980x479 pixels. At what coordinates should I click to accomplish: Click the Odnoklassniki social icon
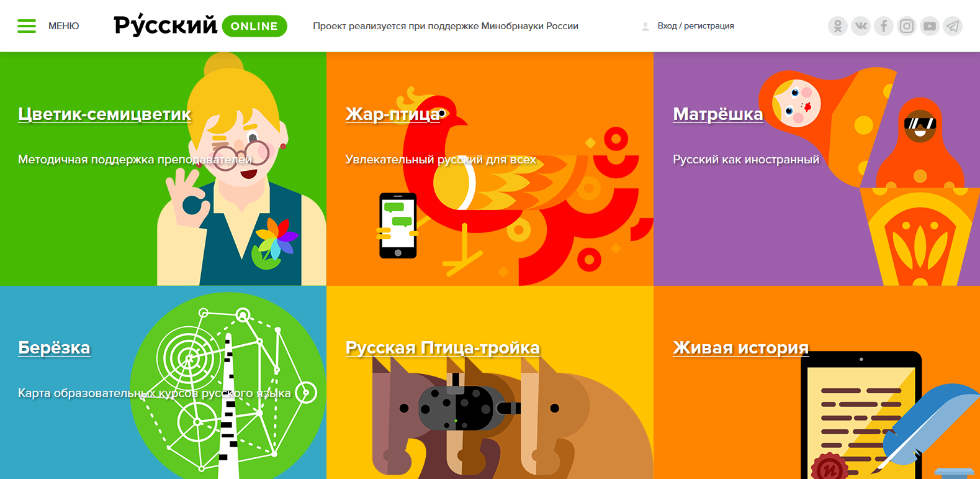(x=838, y=26)
